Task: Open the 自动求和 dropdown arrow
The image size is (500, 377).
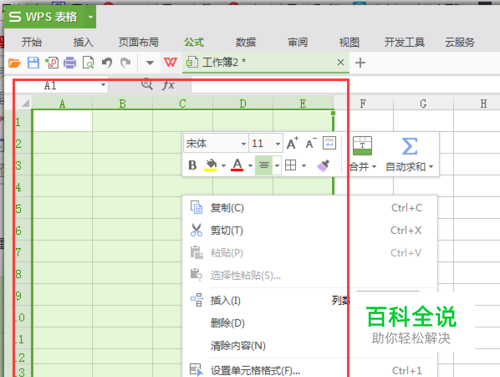Action: pos(431,166)
